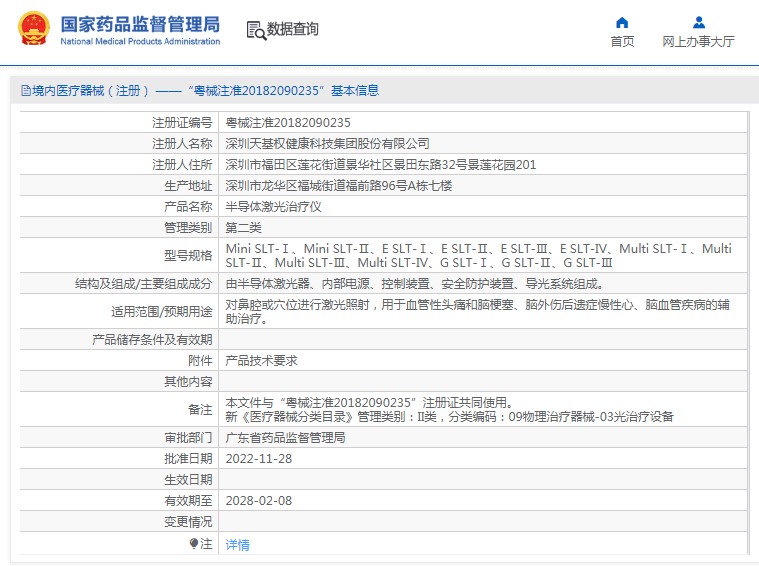Click the 境内医疗器械（注册）基本信息 heading
The width and height of the screenshot is (759, 566).
(x=200, y=91)
